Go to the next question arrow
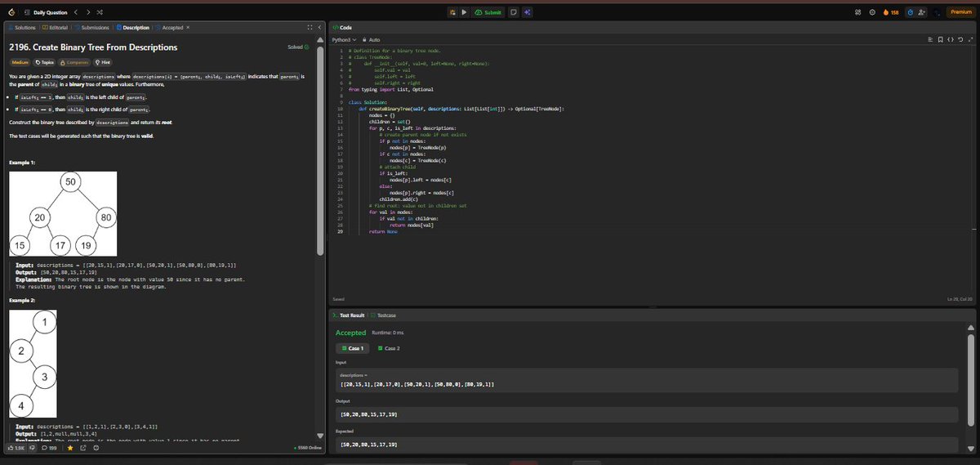Image resolution: width=980 pixels, height=465 pixels. coord(88,12)
